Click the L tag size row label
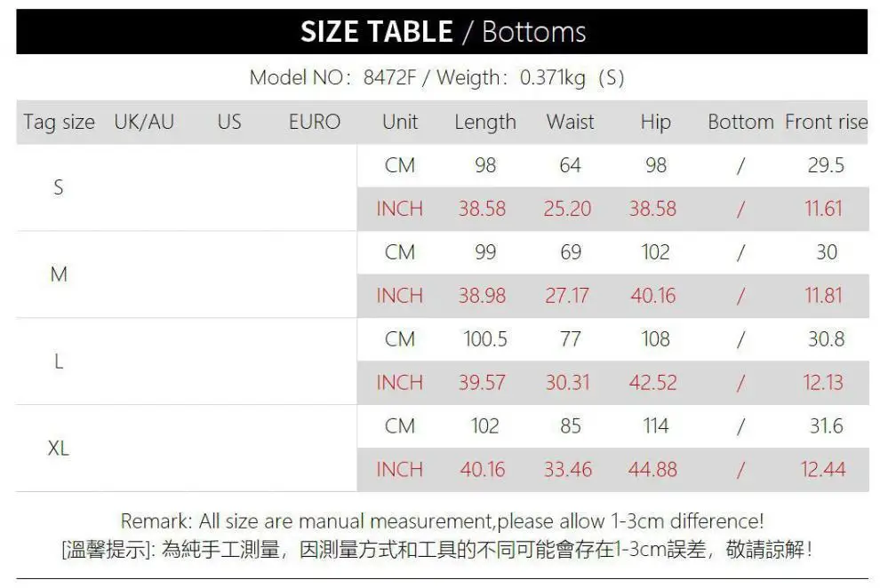The image size is (880, 588). (x=59, y=362)
